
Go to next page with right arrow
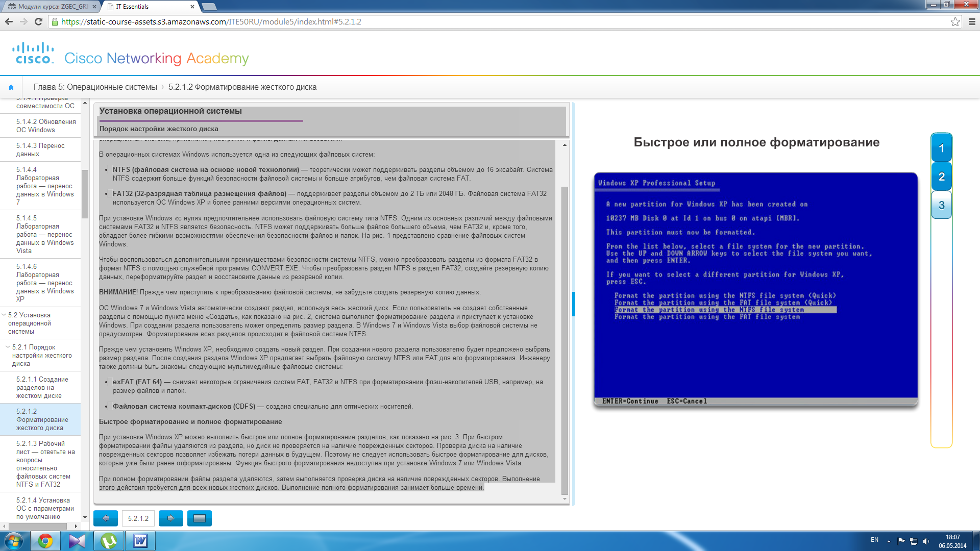[171, 518]
